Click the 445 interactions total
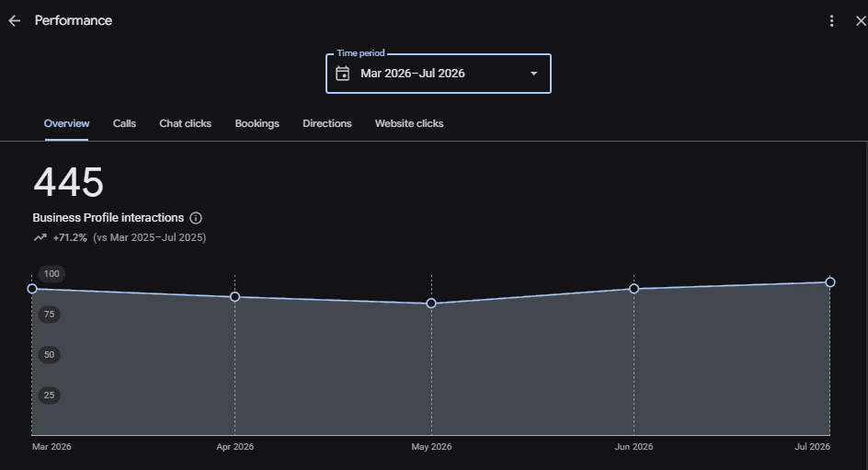 [x=69, y=182]
